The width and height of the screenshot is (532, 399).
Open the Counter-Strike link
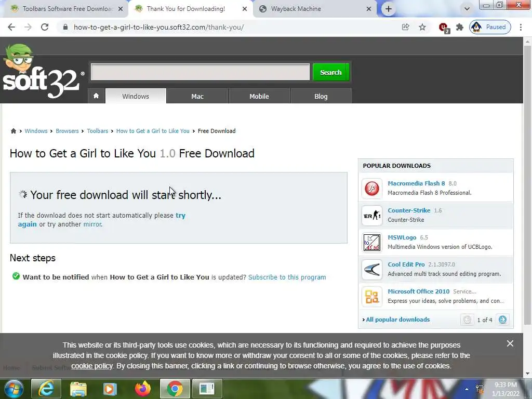tap(409, 210)
